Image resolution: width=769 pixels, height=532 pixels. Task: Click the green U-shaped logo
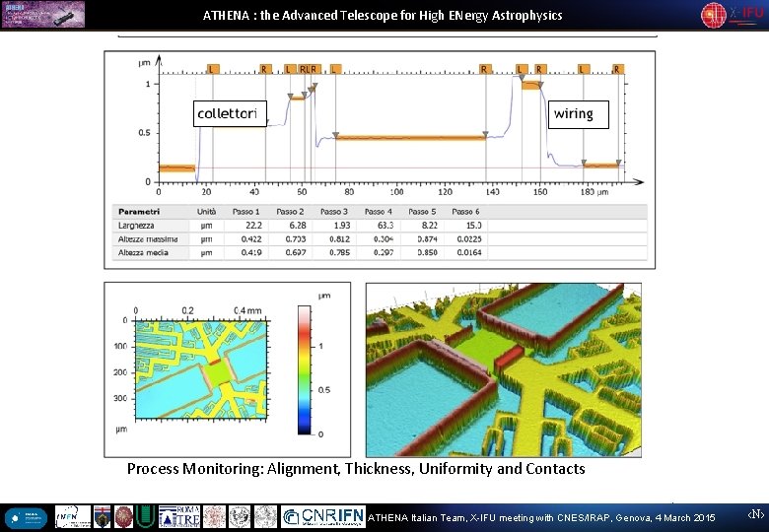point(146,516)
